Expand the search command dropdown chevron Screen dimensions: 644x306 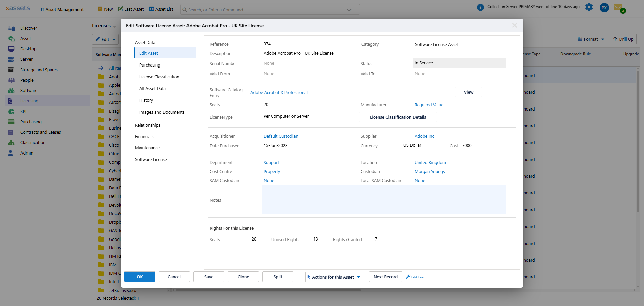[x=349, y=9]
